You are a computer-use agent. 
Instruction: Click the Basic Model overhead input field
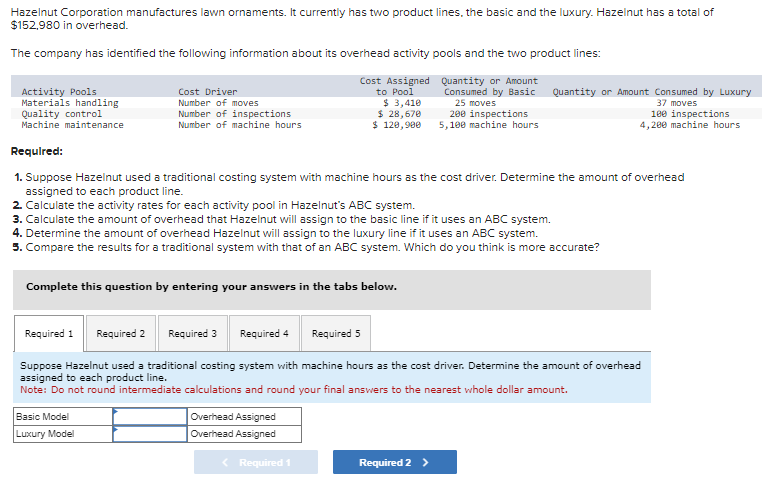[x=150, y=417]
